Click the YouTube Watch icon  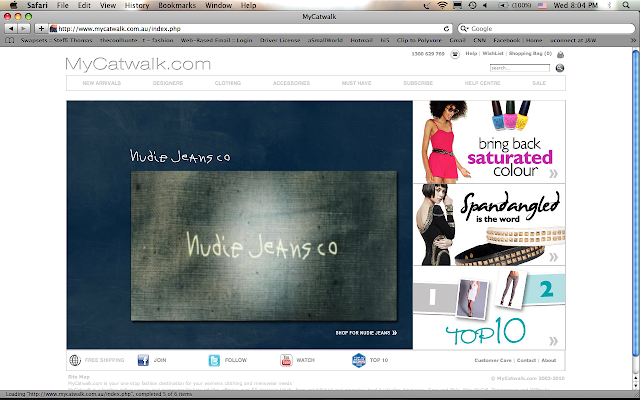286,360
